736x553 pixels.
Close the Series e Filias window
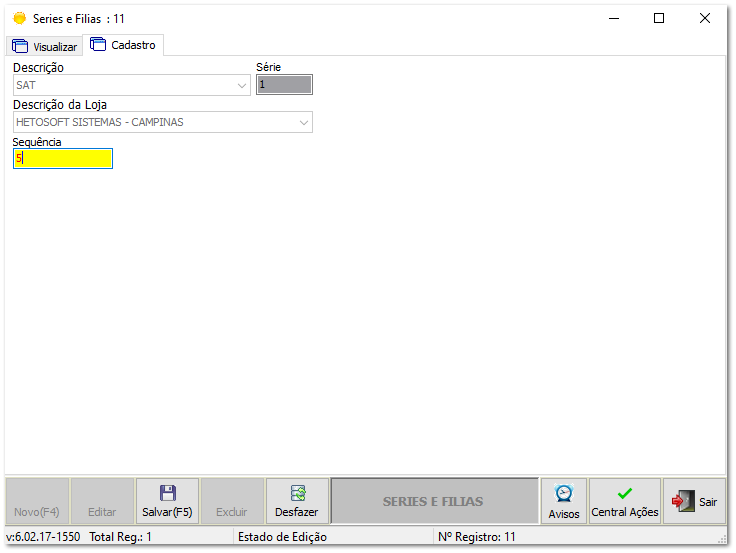coord(705,18)
